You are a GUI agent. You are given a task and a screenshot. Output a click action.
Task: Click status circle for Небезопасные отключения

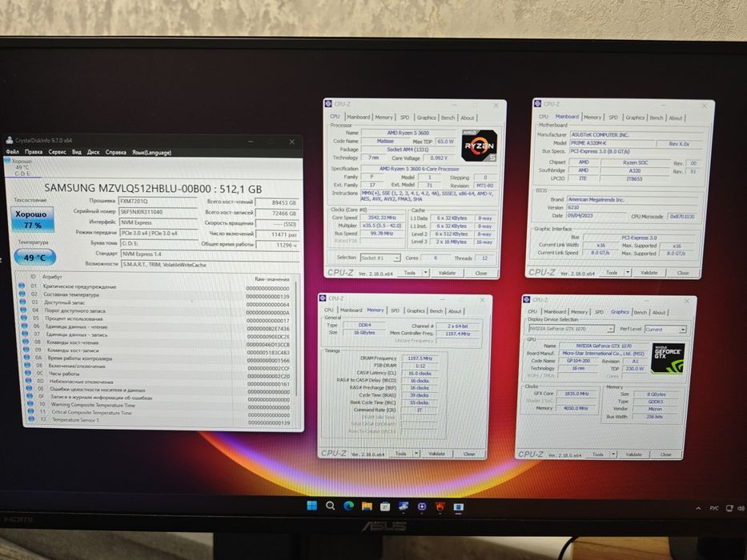click(x=28, y=381)
